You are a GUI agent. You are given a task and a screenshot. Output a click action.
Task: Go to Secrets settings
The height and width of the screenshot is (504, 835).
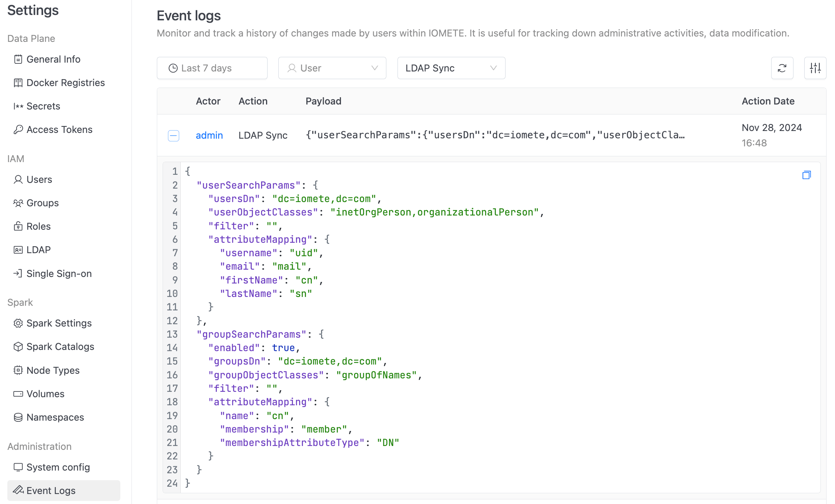[43, 106]
